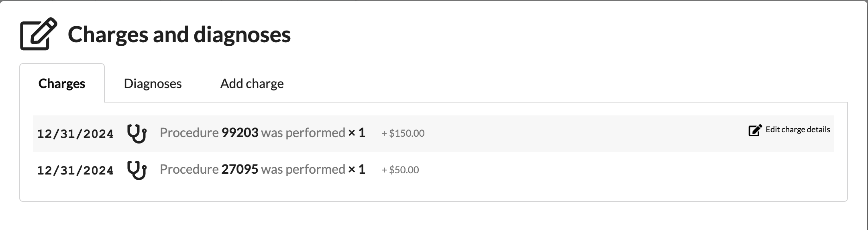Click procedure code 27095
Viewport: 868px width, 230px height.
click(240, 169)
